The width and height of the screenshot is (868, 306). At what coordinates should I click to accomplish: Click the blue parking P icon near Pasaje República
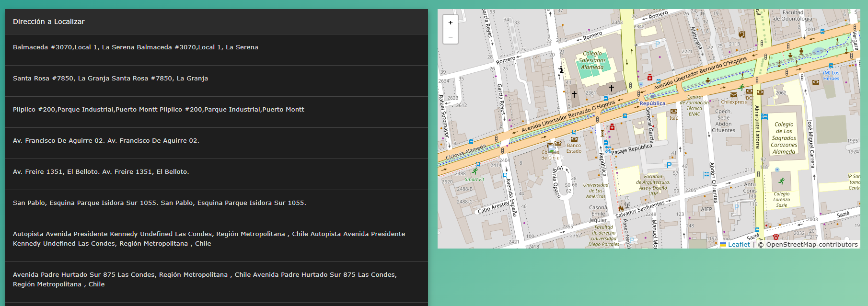tap(669, 165)
